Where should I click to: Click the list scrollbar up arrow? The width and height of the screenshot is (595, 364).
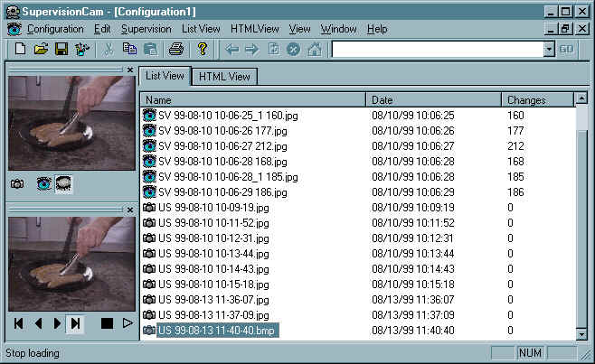click(x=581, y=98)
